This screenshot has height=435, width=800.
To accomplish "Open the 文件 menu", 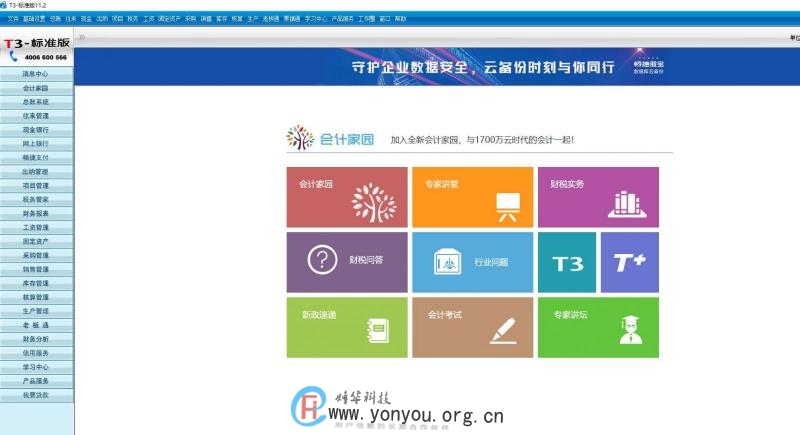I will [13, 19].
